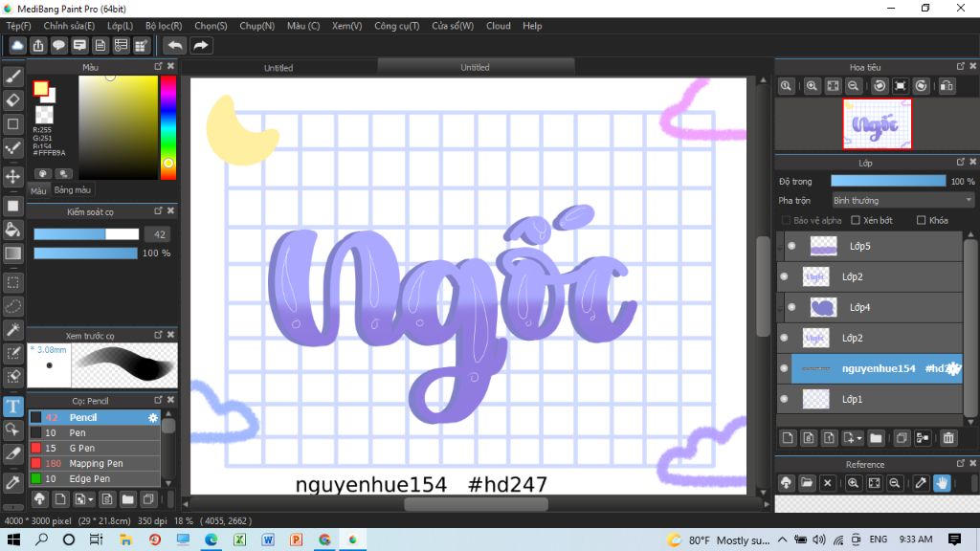Open Công cụ(T) menu
Screen dimensions: 980x551
pos(397,26)
